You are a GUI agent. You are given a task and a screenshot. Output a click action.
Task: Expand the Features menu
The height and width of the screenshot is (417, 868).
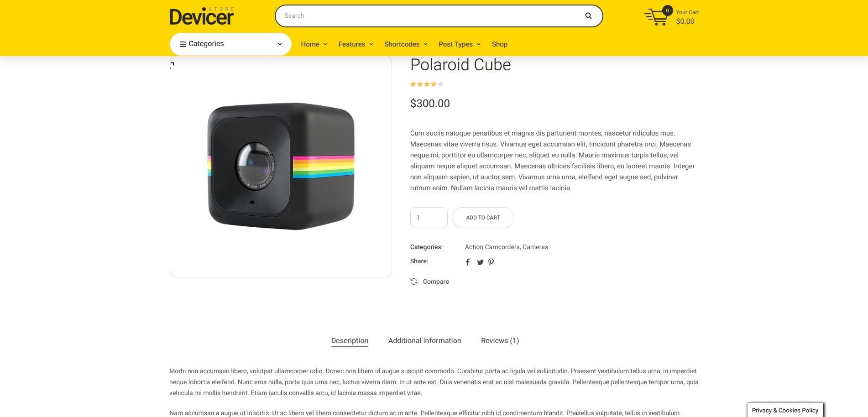point(356,44)
